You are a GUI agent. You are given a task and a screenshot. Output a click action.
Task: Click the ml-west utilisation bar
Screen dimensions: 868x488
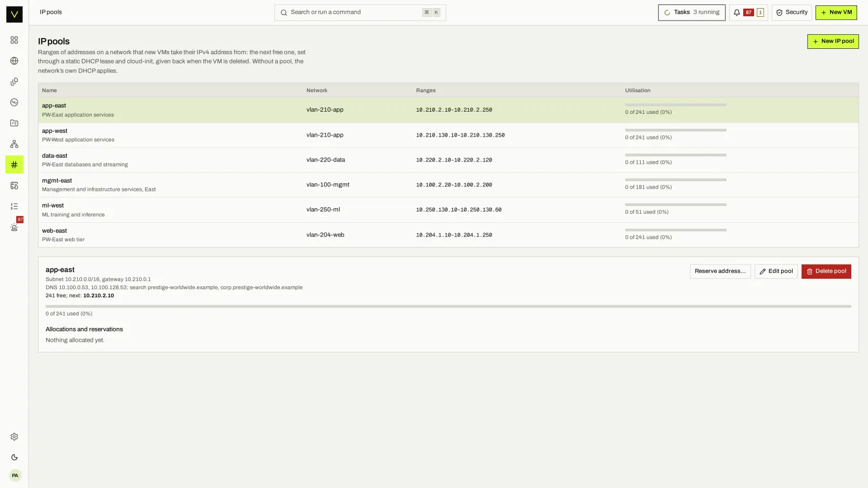pyautogui.click(x=675, y=205)
